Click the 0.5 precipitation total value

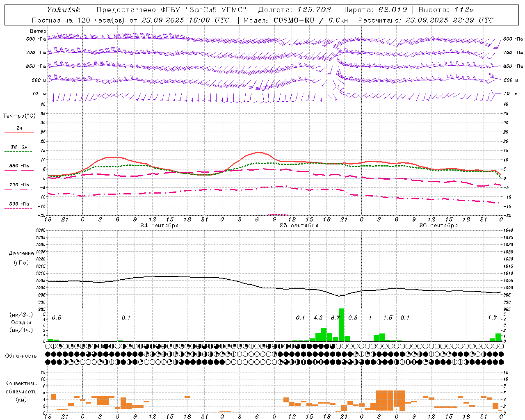pyautogui.click(x=57, y=317)
